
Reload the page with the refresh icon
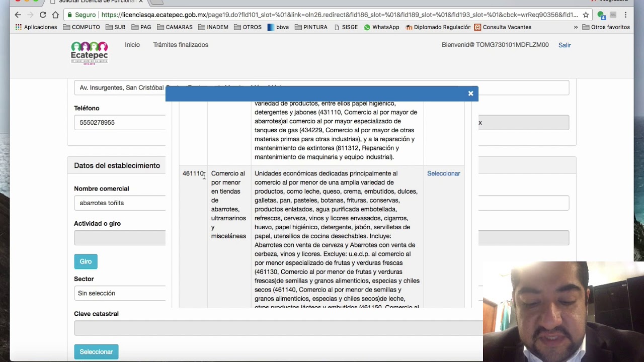[43, 15]
